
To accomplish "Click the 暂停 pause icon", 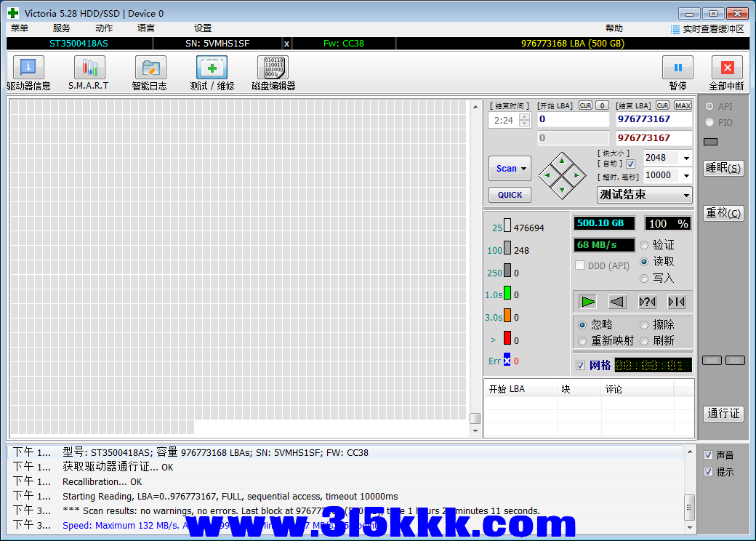I will coord(677,68).
